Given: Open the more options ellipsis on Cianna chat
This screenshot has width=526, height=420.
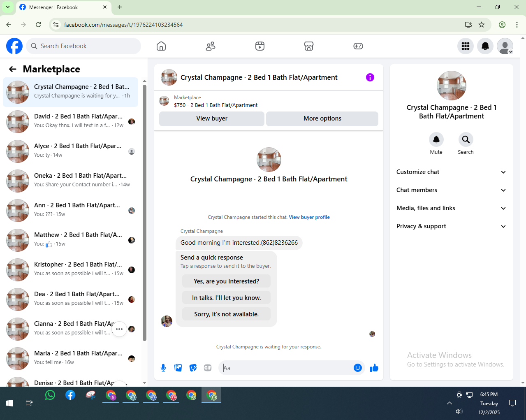Looking at the screenshot, I should pos(119,329).
